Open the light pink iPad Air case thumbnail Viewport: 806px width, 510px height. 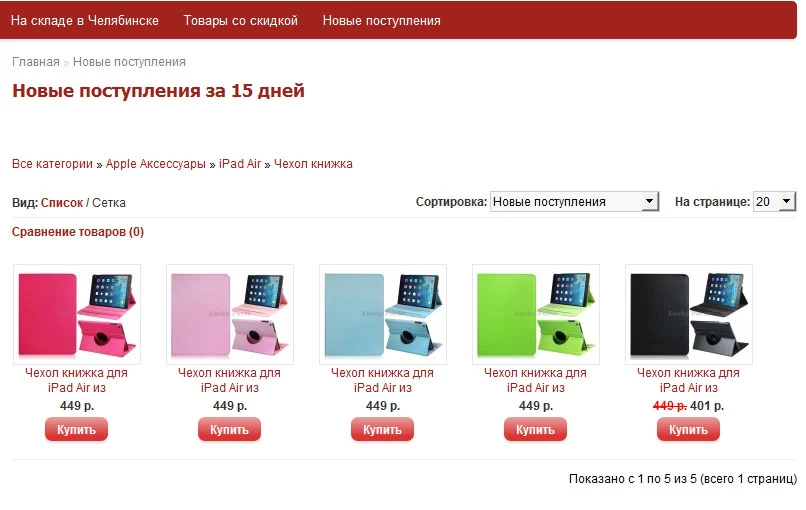coord(230,314)
